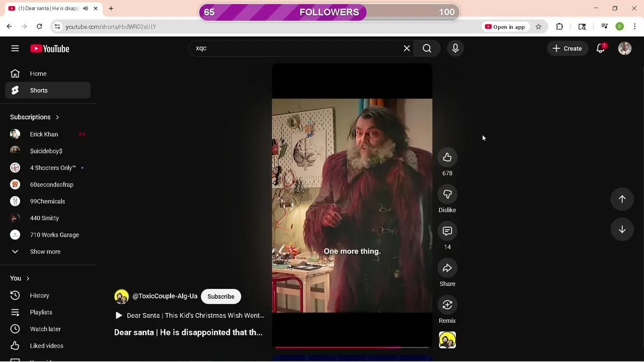
Task: Open the 60secondsofrap subscription
Action: (48, 185)
